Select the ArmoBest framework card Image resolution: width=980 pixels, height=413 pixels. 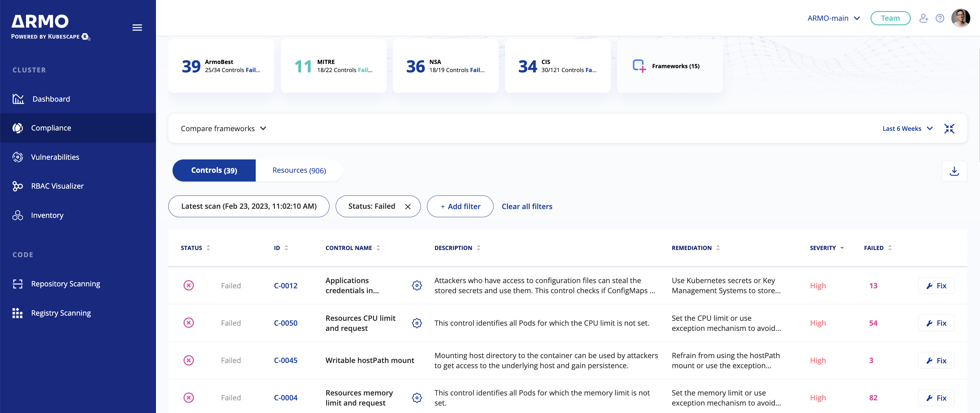(x=221, y=66)
